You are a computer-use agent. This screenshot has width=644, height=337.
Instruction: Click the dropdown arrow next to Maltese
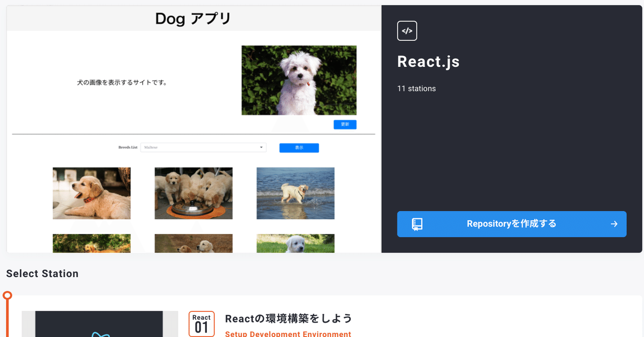[262, 147]
